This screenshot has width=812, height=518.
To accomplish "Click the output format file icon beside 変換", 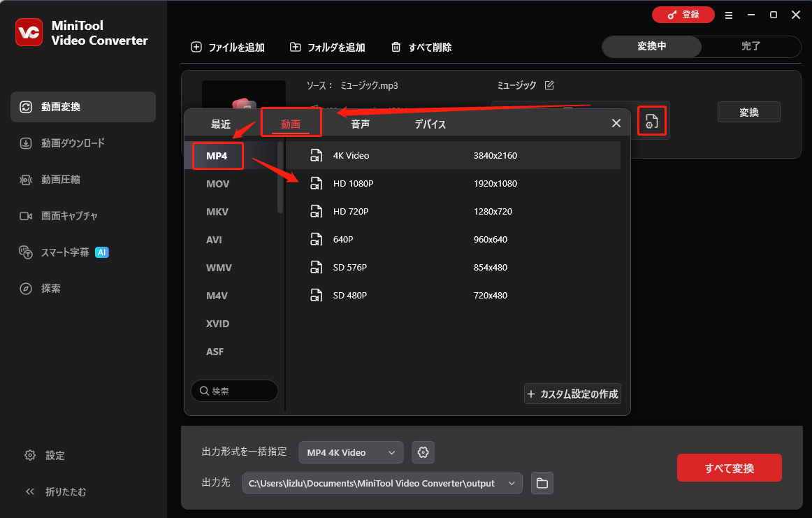I will coord(651,121).
